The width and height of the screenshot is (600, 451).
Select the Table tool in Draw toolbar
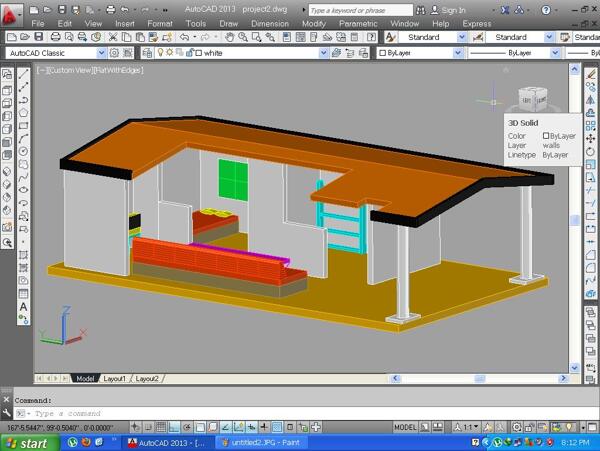pos(23,294)
